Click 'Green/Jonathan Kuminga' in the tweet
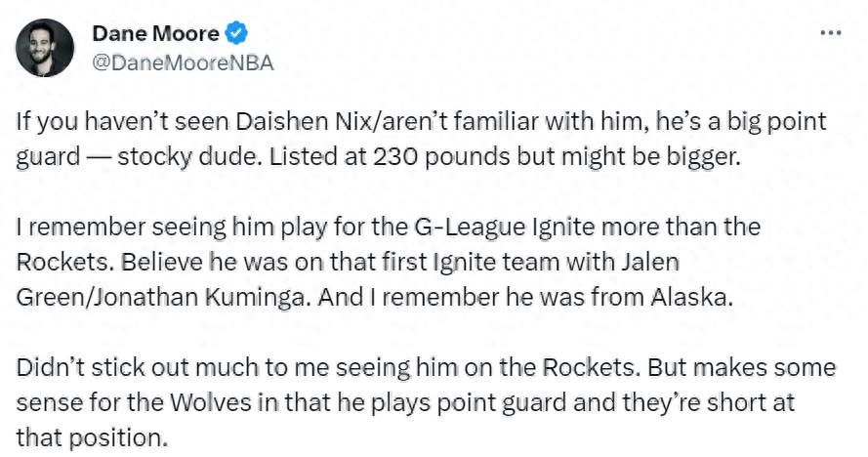 160,298
